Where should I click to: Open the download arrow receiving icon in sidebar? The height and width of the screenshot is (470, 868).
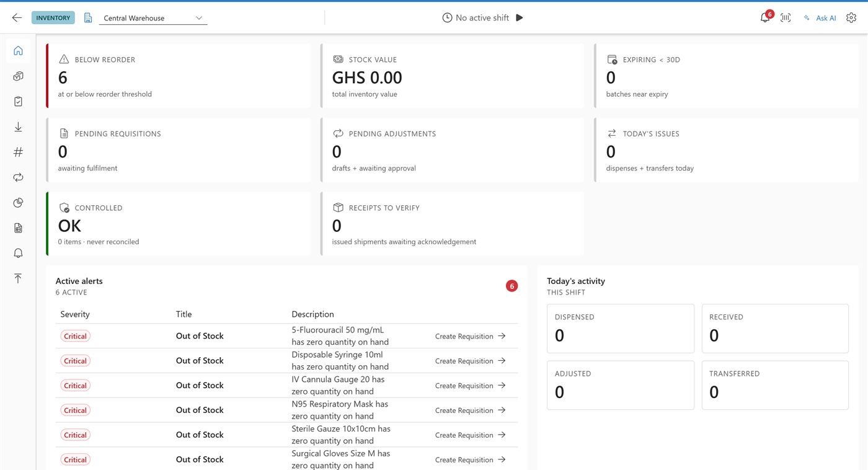coord(18,127)
